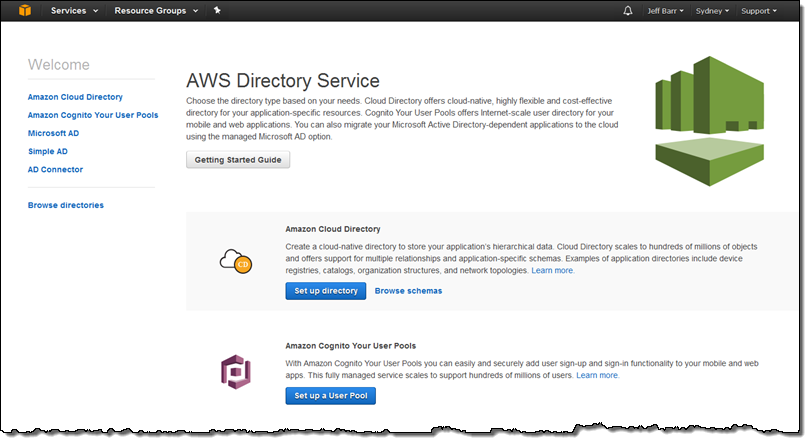Screen dimensions: 810x443
Task: Click the Set up directory button
Action: pyautogui.click(x=326, y=291)
